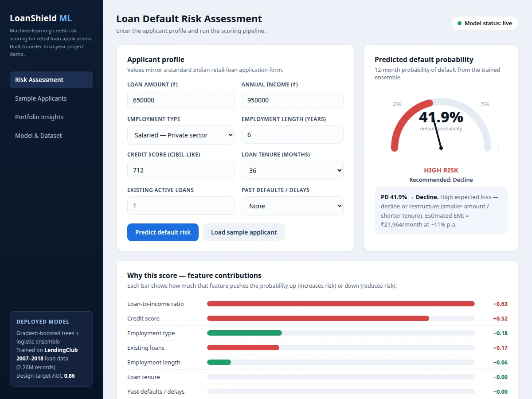Click the 41.9% probability value
Screen dimensions: 532x399
[441, 117]
